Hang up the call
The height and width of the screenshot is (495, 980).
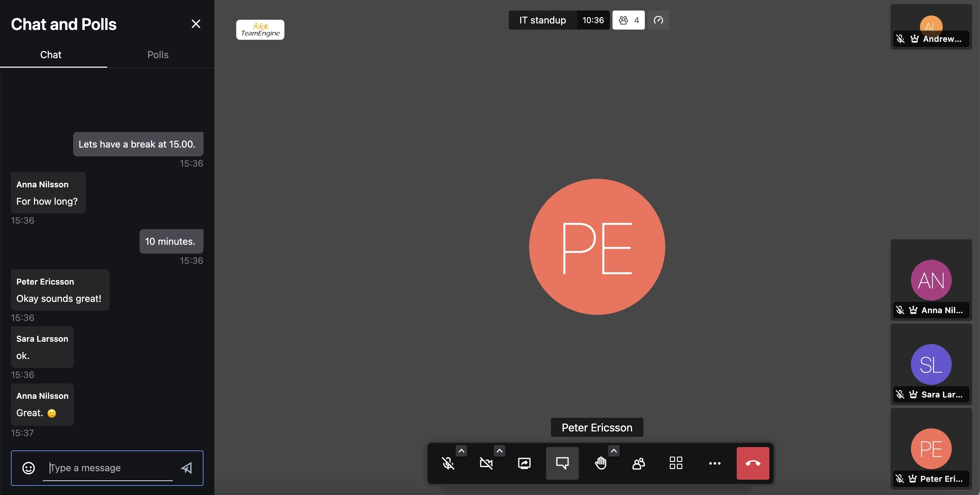[x=753, y=463]
